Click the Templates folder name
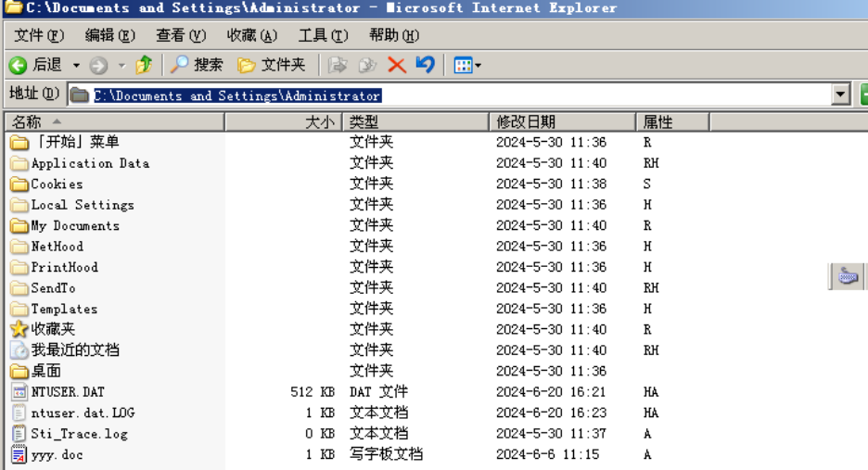Screen dimensions: 868x470 tap(64, 309)
